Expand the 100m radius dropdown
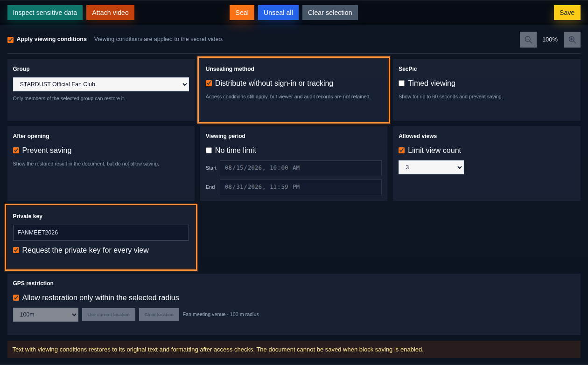Screen dimensions: 588x365 [x=46, y=315]
